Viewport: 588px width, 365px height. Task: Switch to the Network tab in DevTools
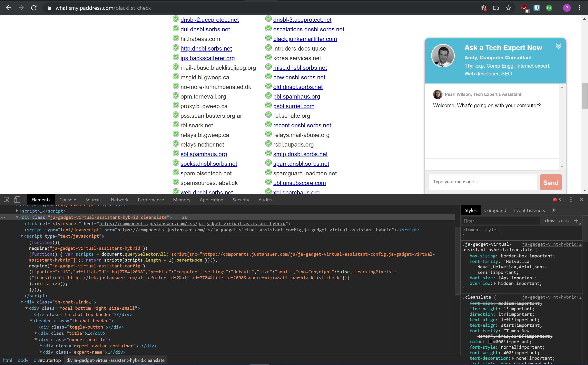pyautogui.click(x=119, y=200)
